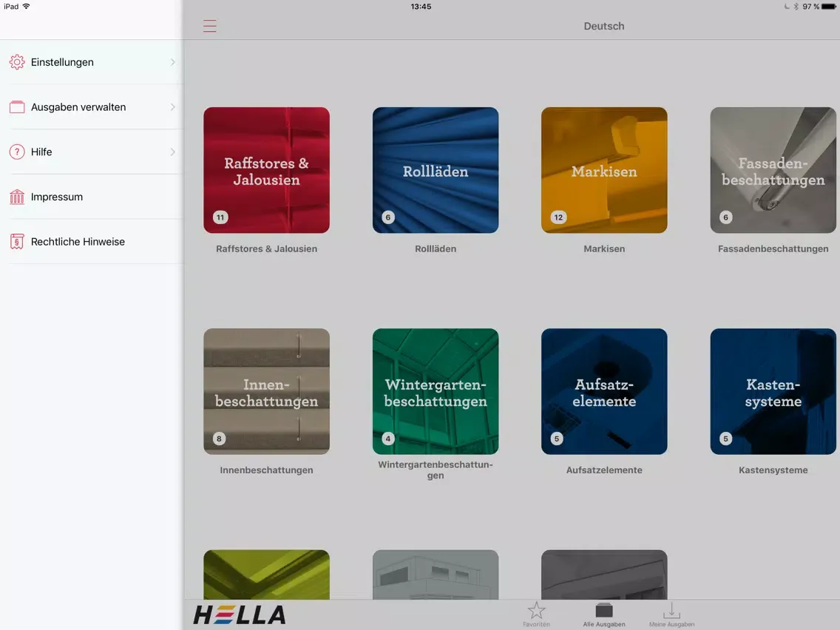The width and height of the screenshot is (840, 630).
Task: Click the Rechtliche Hinweise paragraph icon
Action: (x=17, y=242)
